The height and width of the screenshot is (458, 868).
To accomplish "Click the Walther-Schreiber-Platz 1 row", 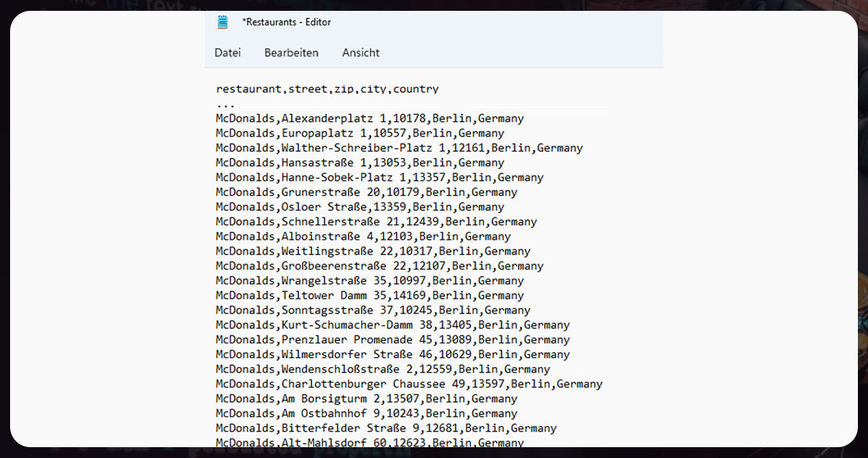I will click(x=399, y=148).
